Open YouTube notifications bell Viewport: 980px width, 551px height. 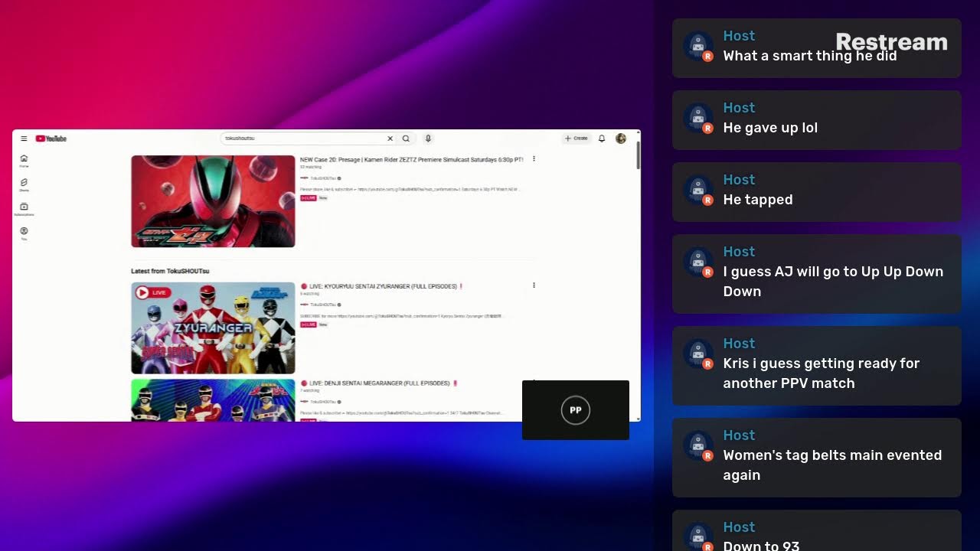pyautogui.click(x=602, y=139)
